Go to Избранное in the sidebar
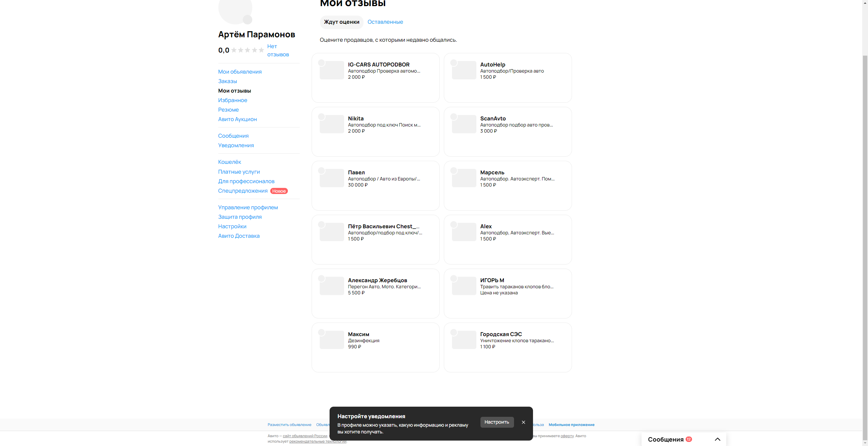Viewport: 868px width, 446px height. point(233,100)
